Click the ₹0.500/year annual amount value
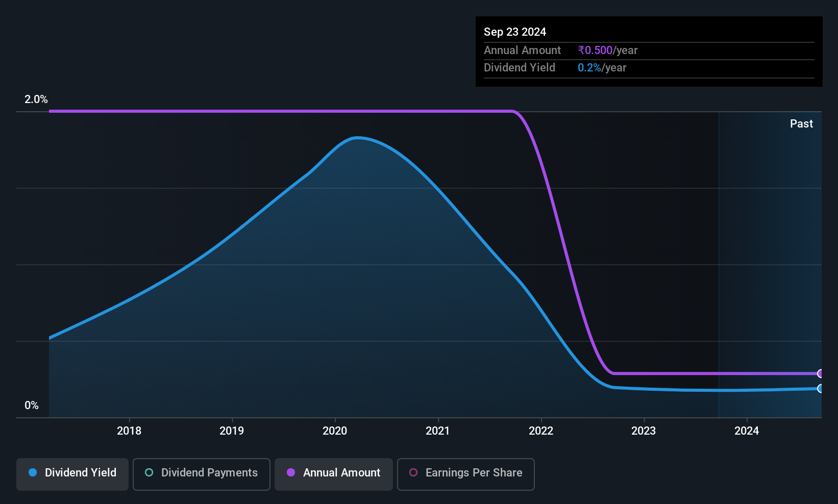 point(607,50)
